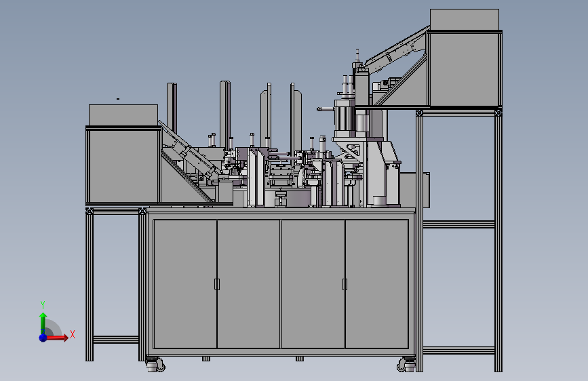Select the left stand lower crossbar

[x=116, y=340]
